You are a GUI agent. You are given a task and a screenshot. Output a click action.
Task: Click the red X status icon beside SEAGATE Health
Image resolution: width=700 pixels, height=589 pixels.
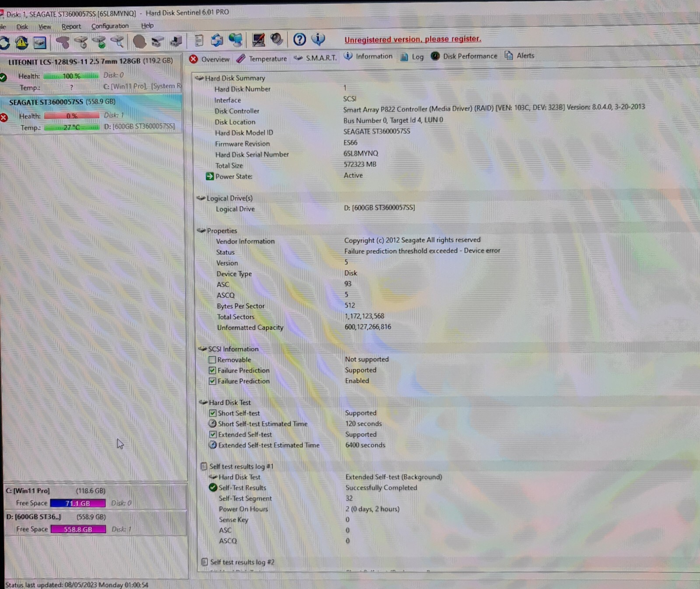pos(4,117)
